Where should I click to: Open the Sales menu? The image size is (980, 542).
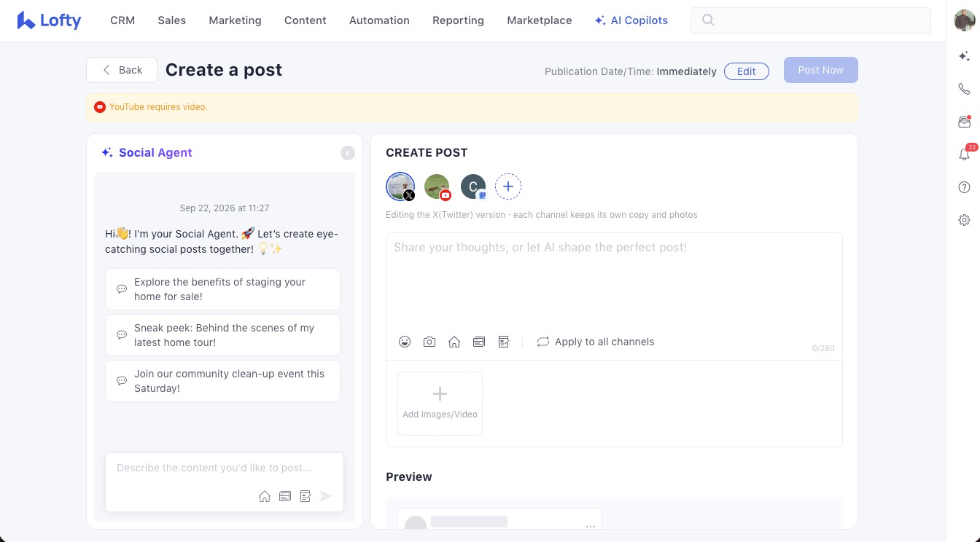click(172, 20)
